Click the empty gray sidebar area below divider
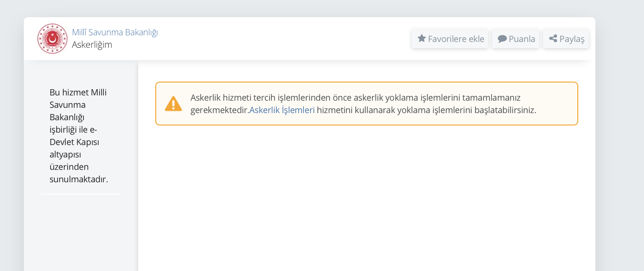Screen dimensions: 644x271 81,234
